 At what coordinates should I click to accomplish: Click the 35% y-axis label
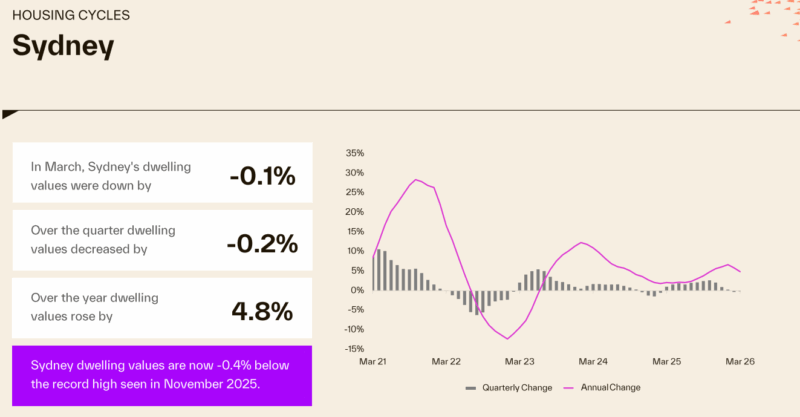[x=354, y=153]
